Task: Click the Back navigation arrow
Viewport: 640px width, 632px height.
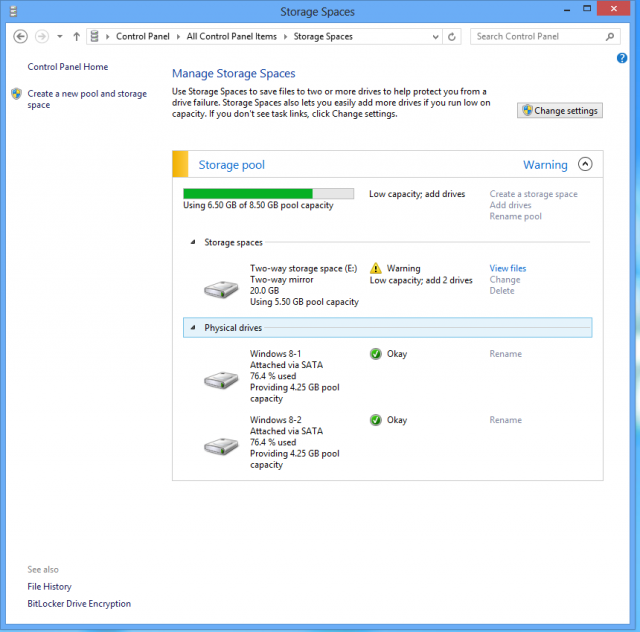Action: [x=20, y=36]
